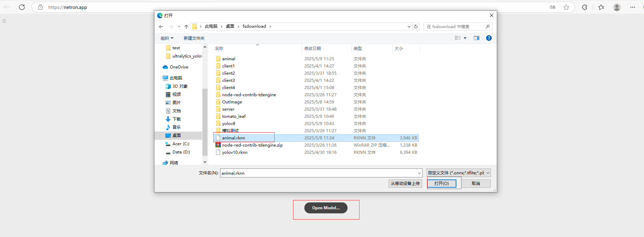Open the 组织 menu
The height and width of the screenshot is (237, 644).
pos(167,38)
